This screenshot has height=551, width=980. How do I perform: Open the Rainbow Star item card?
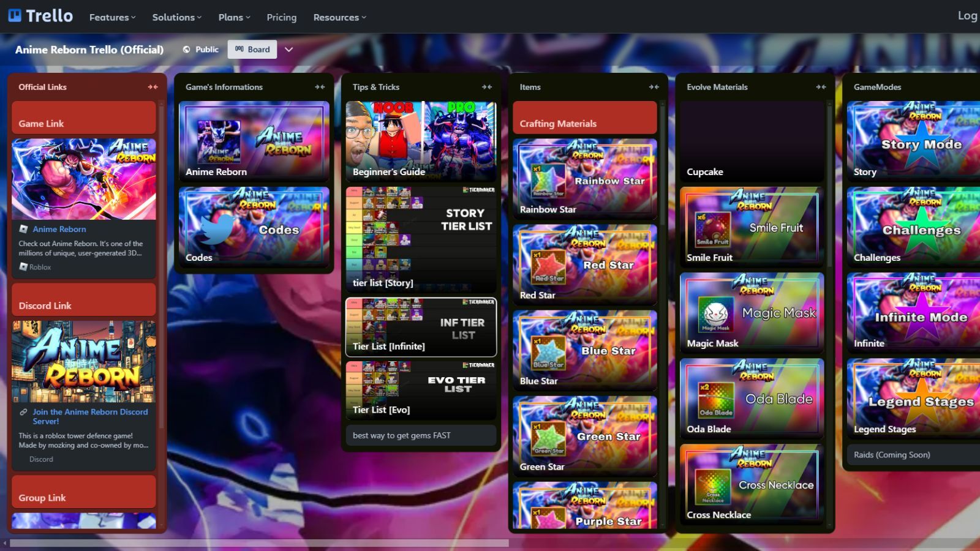coord(585,179)
